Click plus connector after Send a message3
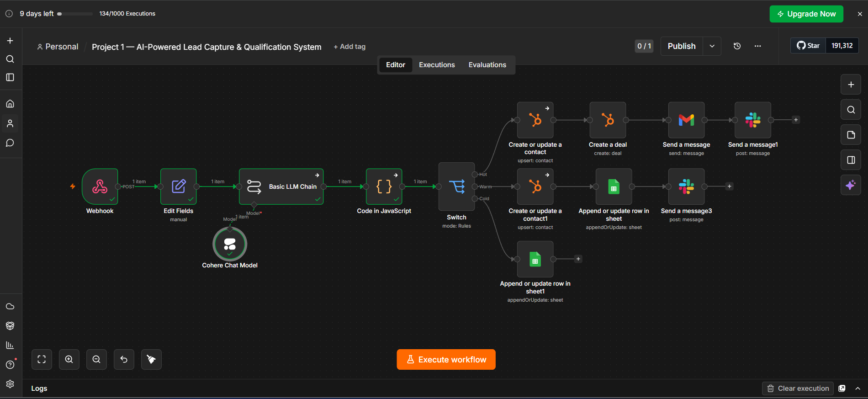 click(x=730, y=186)
